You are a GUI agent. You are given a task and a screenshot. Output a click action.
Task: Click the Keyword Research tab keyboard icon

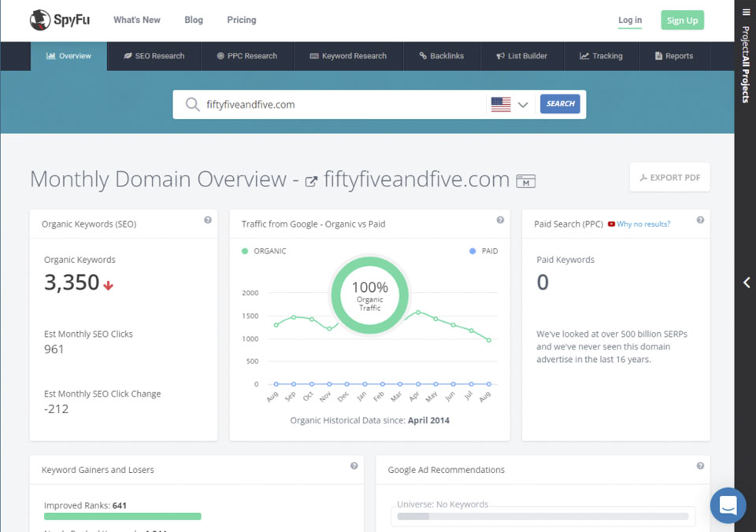[x=314, y=56]
